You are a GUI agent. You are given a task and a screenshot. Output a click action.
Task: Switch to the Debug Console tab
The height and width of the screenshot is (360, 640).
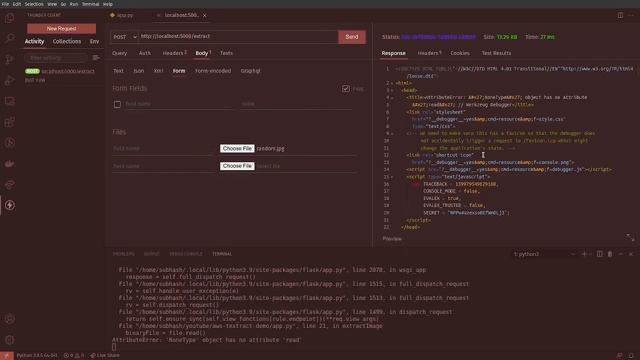(186, 254)
